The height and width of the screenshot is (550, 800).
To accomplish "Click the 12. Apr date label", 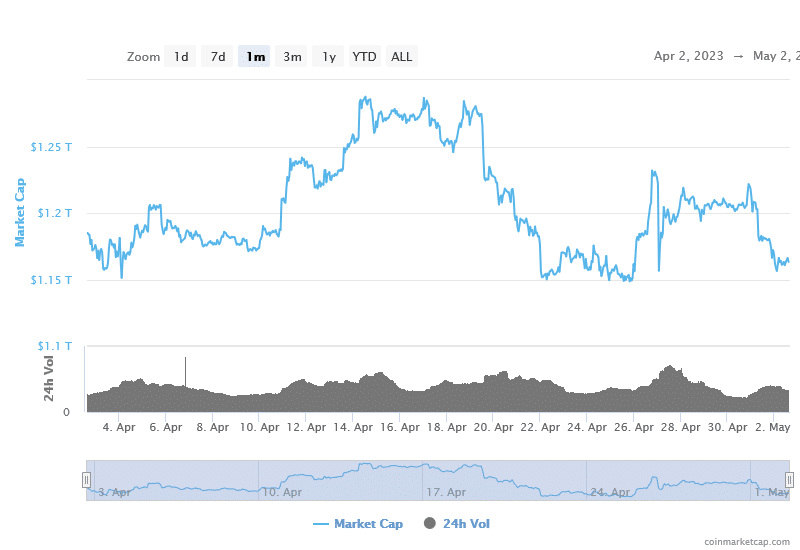I will (306, 428).
